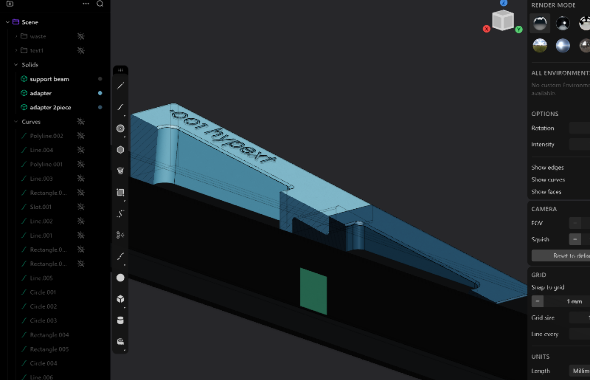Select the adapter solid in outliner

pos(41,93)
